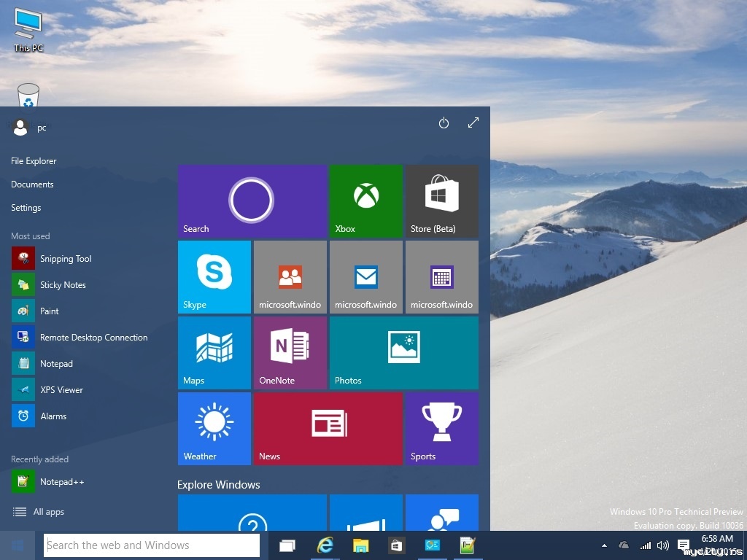This screenshot has height=560, width=747.
Task: Open File Explorer from taskbar
Action: [360, 545]
